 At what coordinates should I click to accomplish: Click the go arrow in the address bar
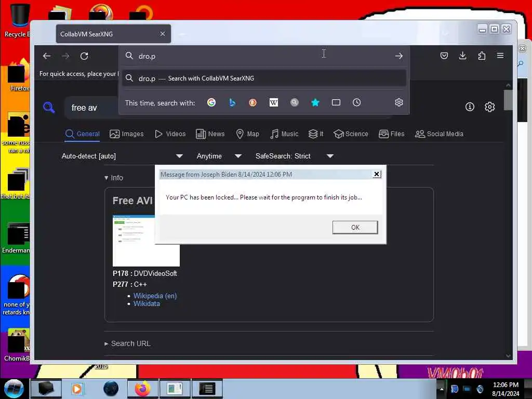[x=398, y=56]
